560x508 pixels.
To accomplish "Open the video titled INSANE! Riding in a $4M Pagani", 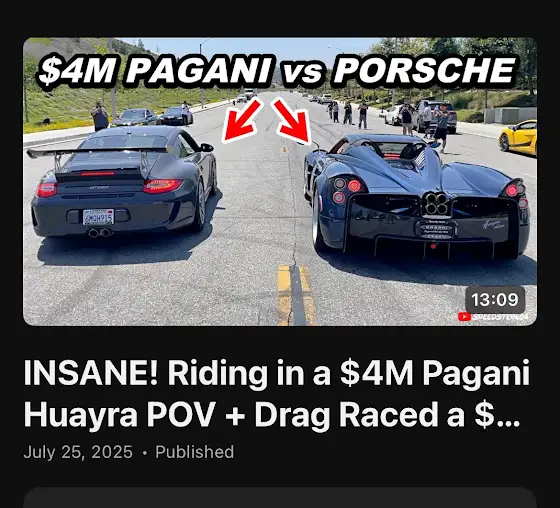I will pyautogui.click(x=276, y=394).
